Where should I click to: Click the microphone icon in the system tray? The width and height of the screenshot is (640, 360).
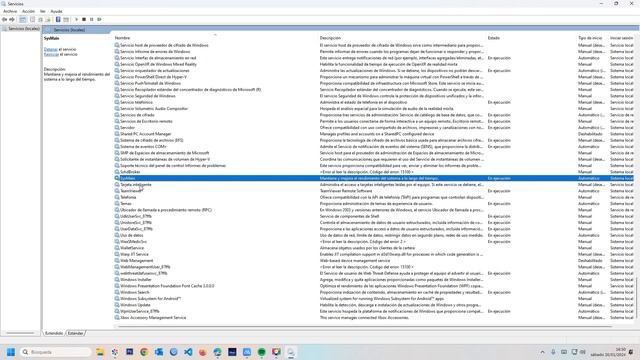[x=553, y=352]
